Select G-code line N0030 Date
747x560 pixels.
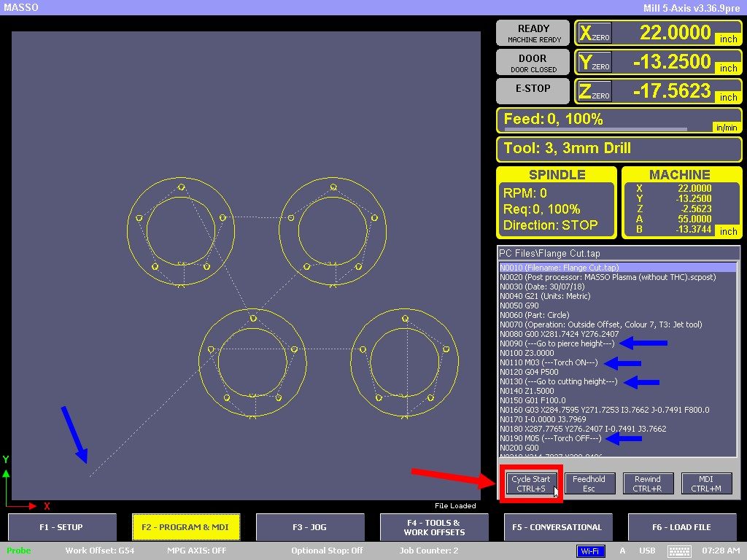(x=618, y=287)
